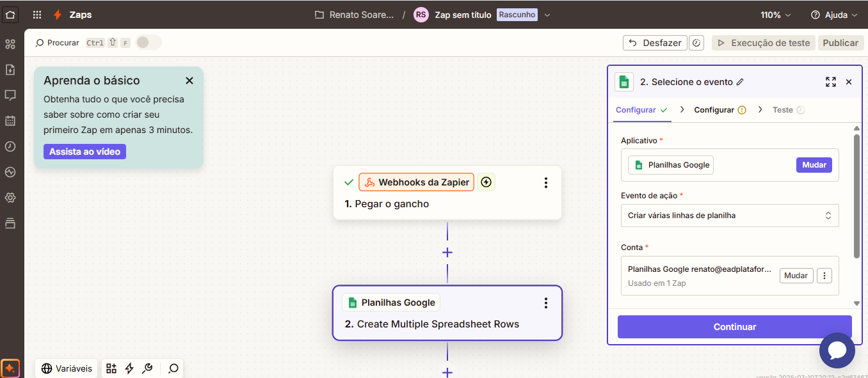Open the status activity icon in sidebar
Viewport: 868px width, 378px height.
10,172
